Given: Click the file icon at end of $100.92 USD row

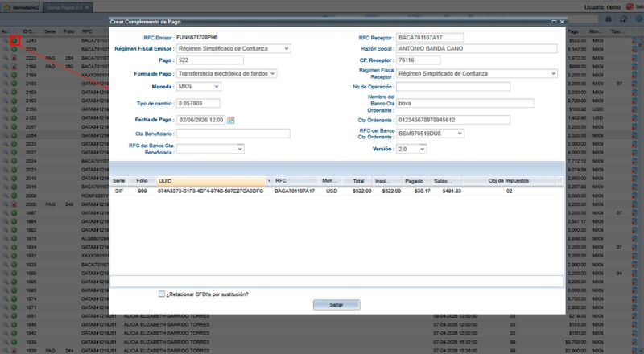Looking at the screenshot, I should [x=635, y=109].
